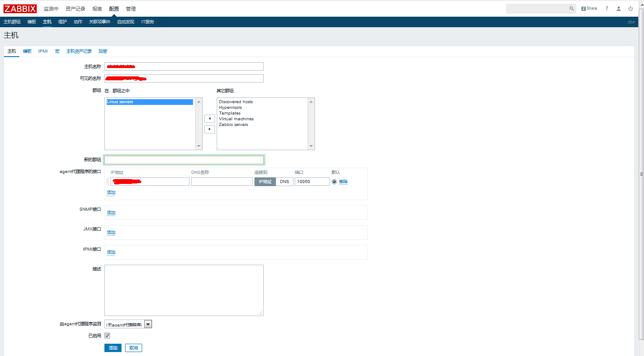
Task: Select IP地址 connect-to toggle
Action: [265, 181]
